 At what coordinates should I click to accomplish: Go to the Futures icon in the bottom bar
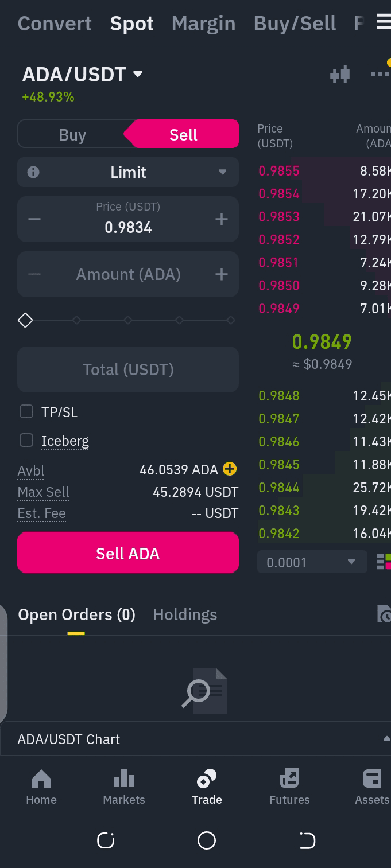(289, 779)
